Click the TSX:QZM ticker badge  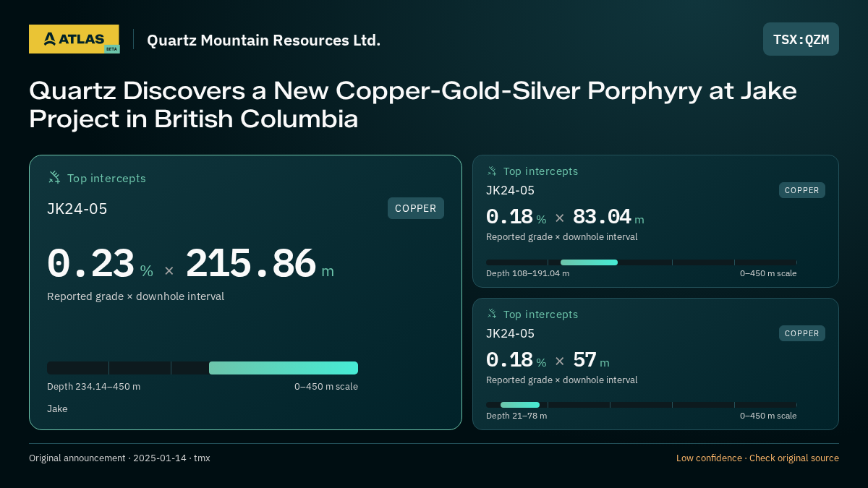pos(801,39)
